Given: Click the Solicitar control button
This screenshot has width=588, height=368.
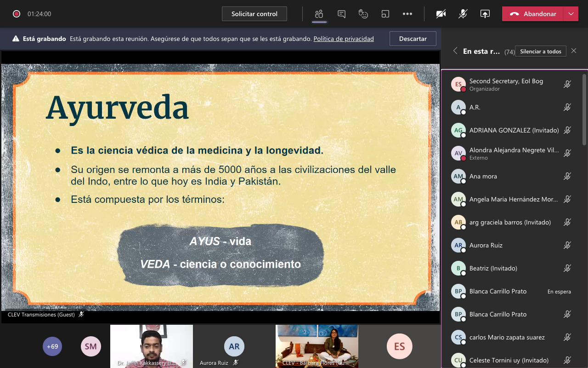Looking at the screenshot, I should (x=254, y=14).
